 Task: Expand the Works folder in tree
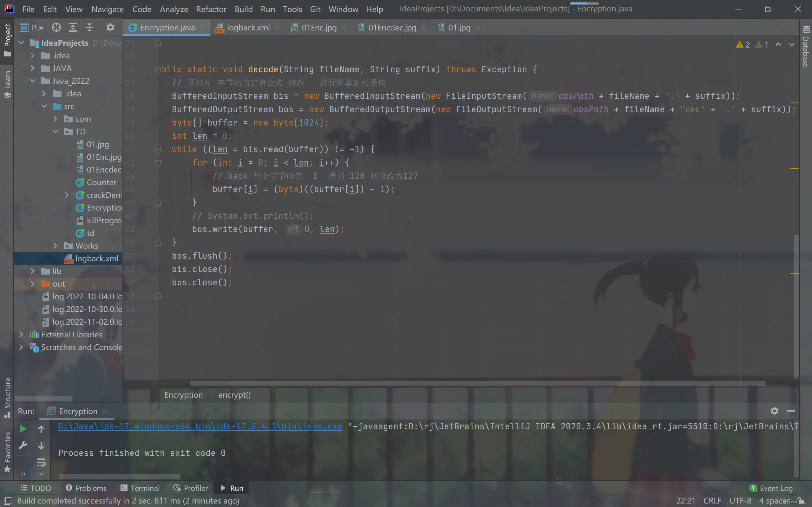(56, 246)
